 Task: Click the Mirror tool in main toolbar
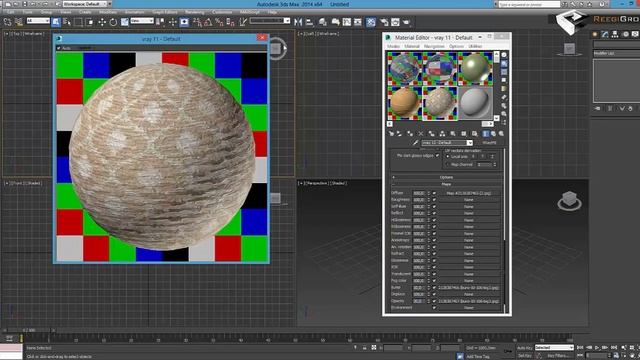click(298, 22)
